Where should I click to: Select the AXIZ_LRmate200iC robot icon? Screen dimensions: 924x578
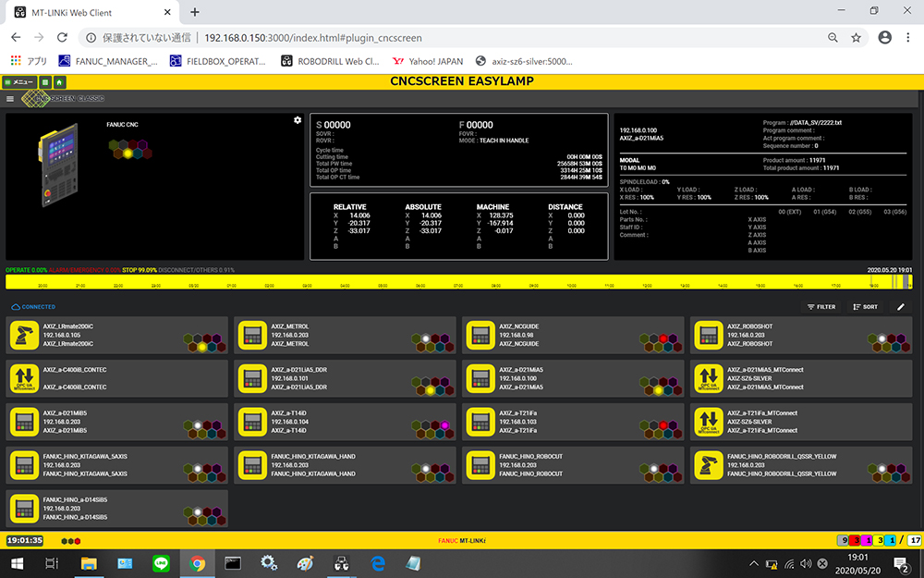point(24,335)
